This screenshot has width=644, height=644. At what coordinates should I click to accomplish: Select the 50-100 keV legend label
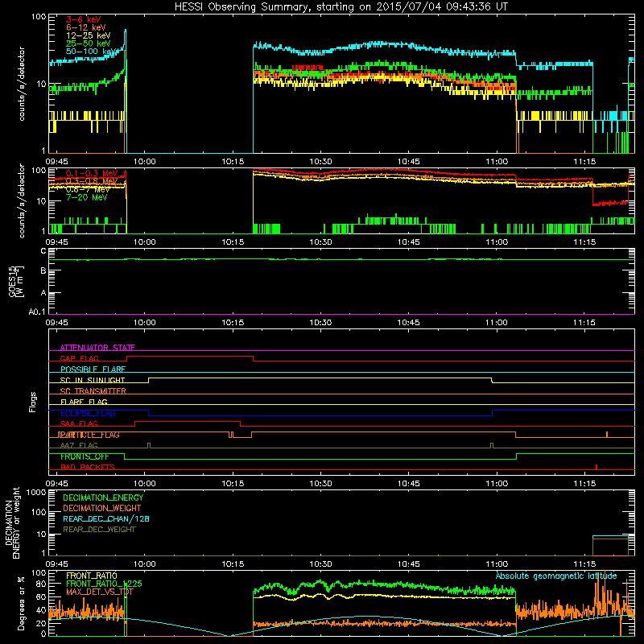pos(90,51)
